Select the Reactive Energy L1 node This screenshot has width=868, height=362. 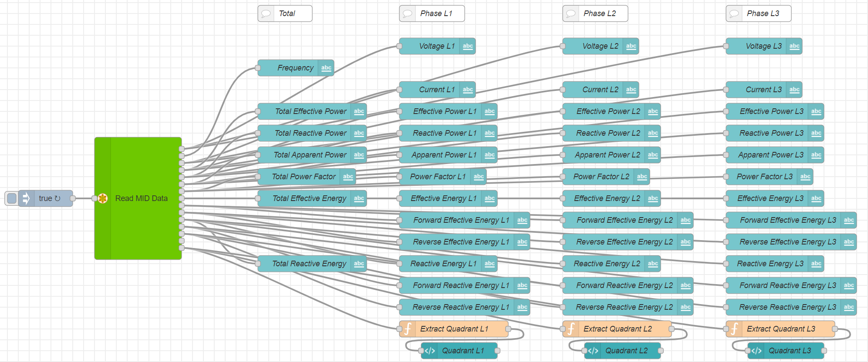[x=448, y=264]
